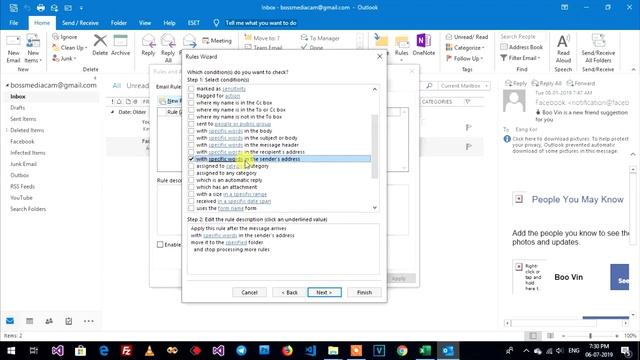The width and height of the screenshot is (640, 360).
Task: Check 'which is an automatic reply'
Action: tap(191, 180)
